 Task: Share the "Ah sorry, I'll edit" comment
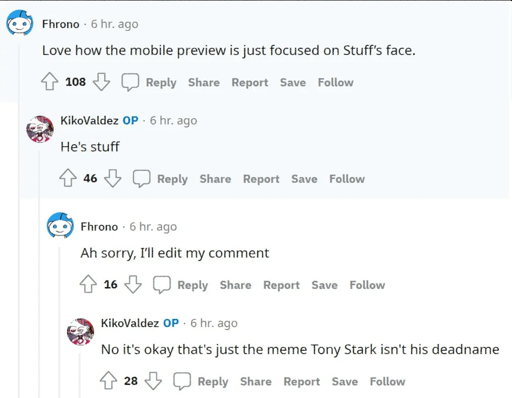point(235,285)
